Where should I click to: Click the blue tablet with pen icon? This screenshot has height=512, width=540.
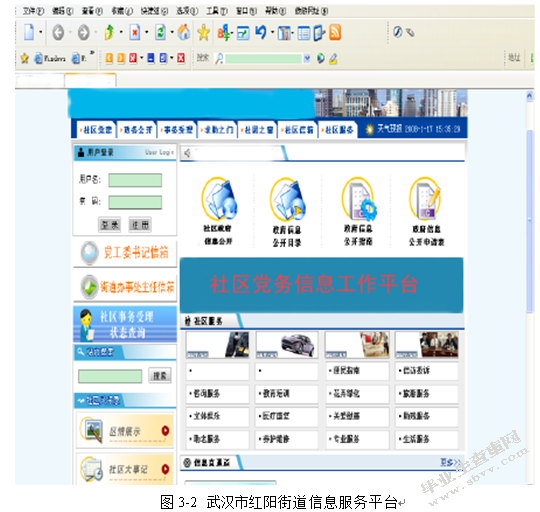coord(319,33)
